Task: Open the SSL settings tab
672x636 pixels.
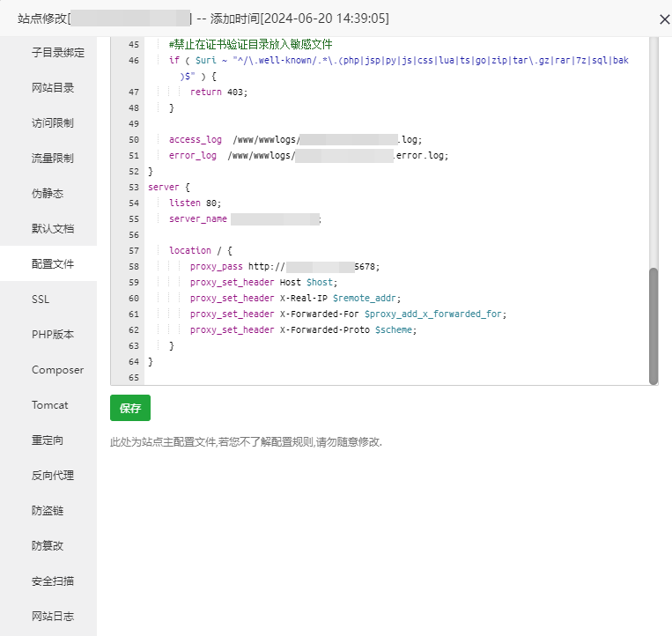Action: [41, 300]
